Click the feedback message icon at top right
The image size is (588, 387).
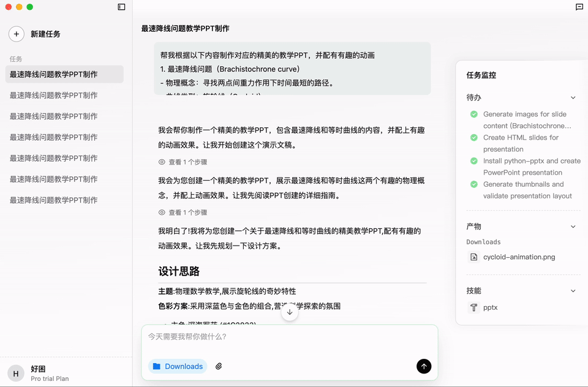[x=578, y=7]
